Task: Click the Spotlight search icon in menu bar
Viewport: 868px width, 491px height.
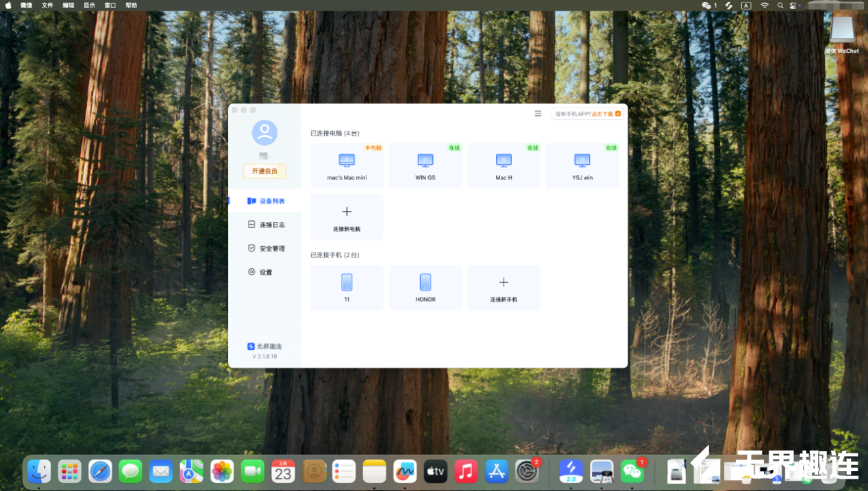Action: click(780, 5)
